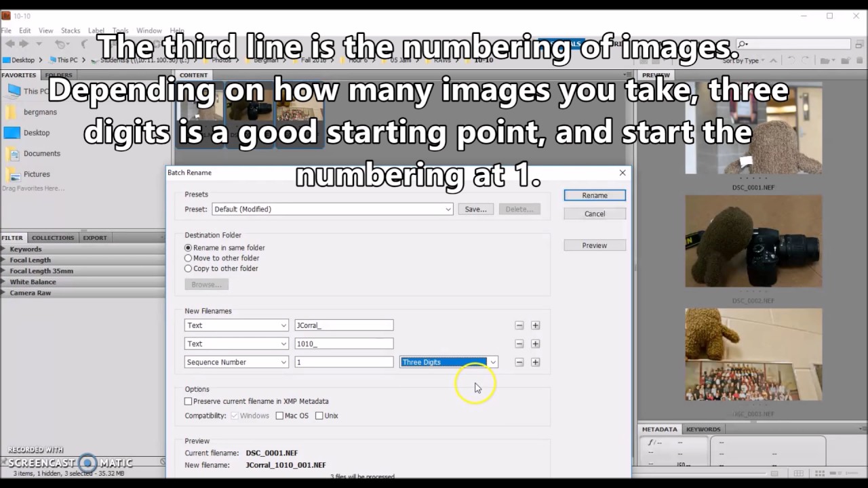Switch to the Keywords tab near Metadata

pyautogui.click(x=703, y=429)
